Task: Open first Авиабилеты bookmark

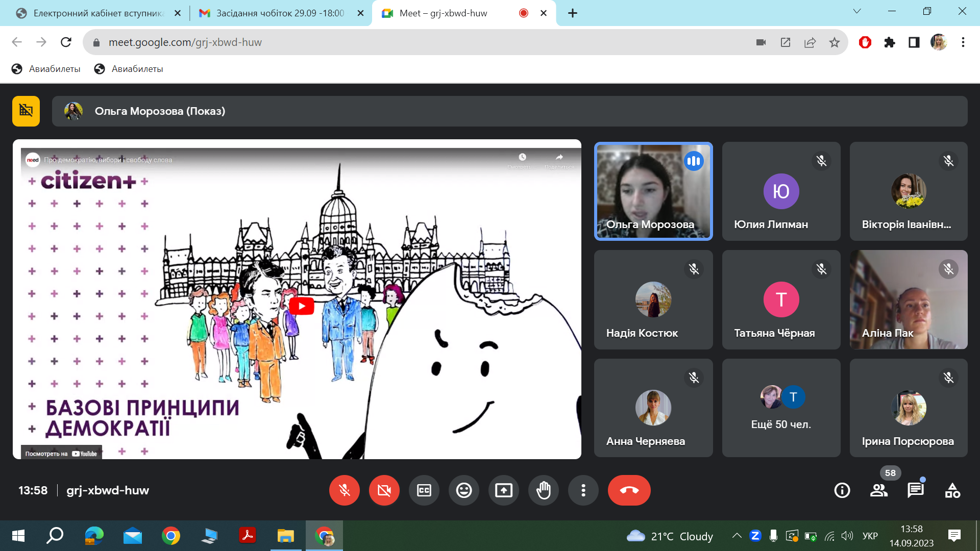Action: pos(46,69)
